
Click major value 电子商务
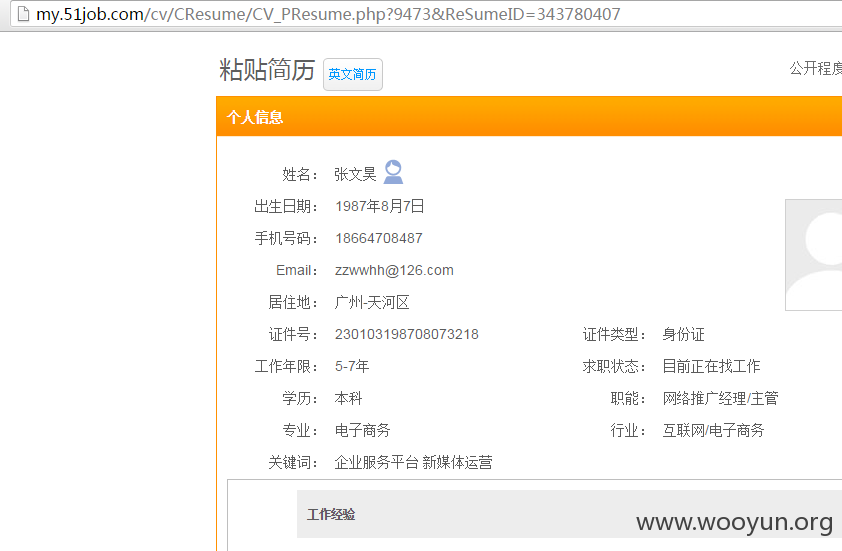[362, 430]
